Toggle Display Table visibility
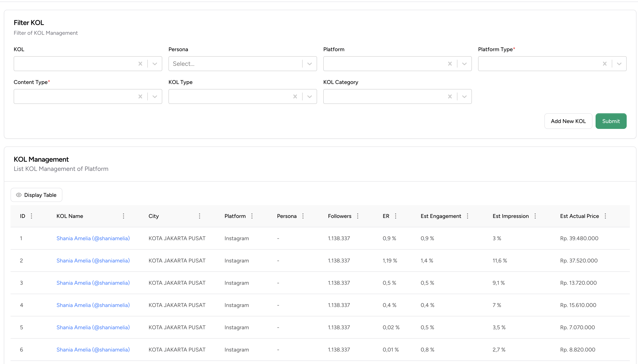 point(37,195)
